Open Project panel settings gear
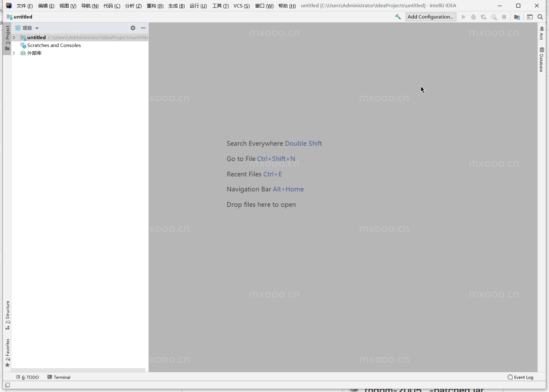 (133, 28)
